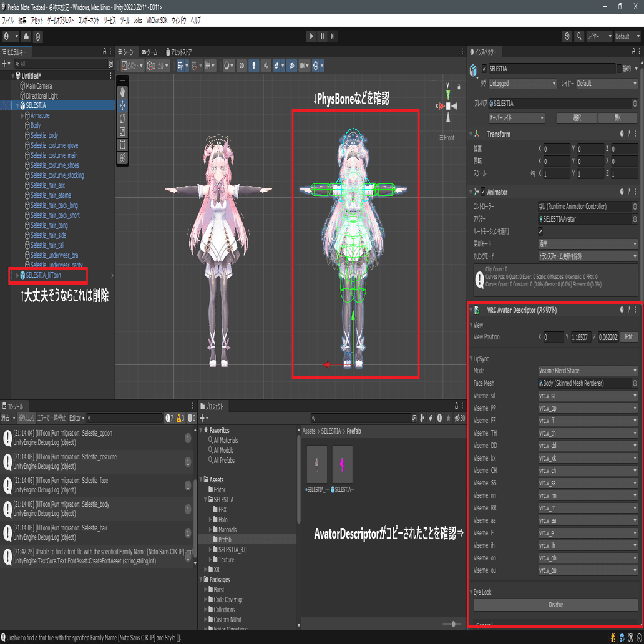Image resolution: width=644 pixels, height=644 pixels.
Task: Switch to the Game tab
Action: click(150, 52)
